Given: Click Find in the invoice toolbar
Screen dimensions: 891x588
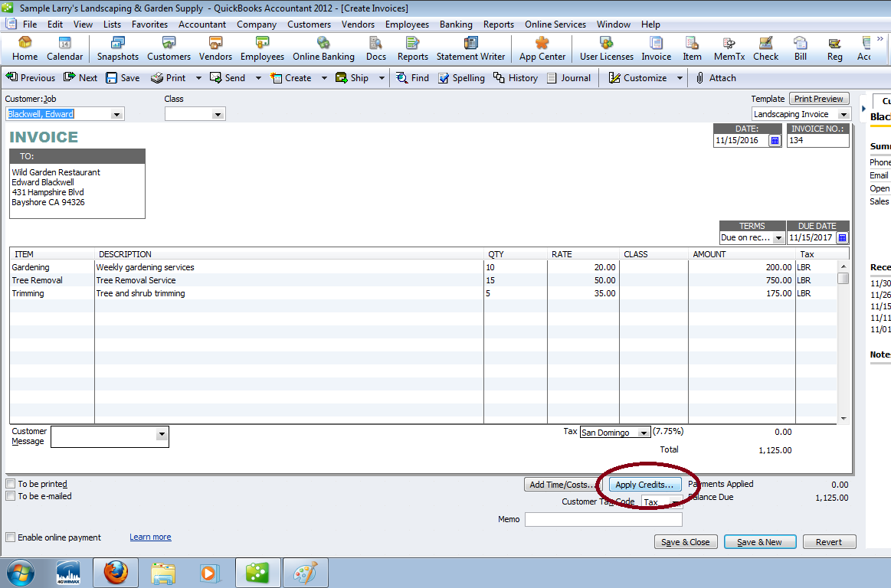Looking at the screenshot, I should [x=412, y=78].
